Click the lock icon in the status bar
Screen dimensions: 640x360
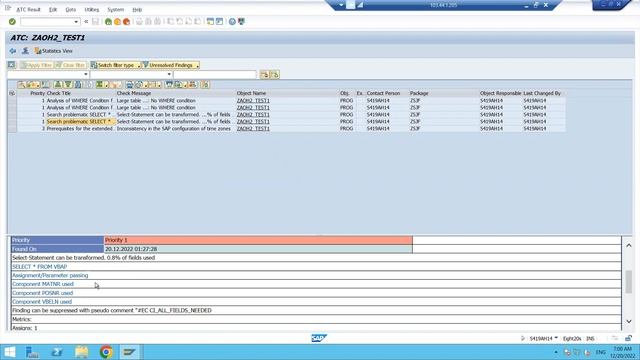coord(629,338)
